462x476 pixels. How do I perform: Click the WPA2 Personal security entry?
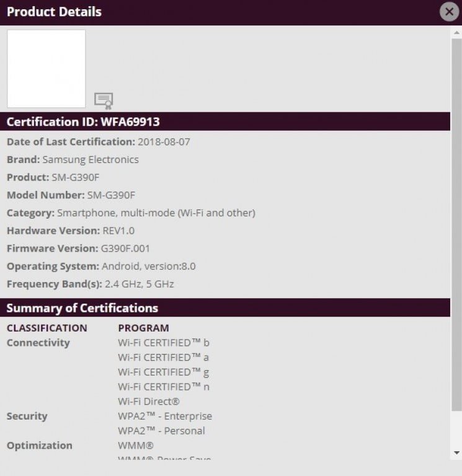pyautogui.click(x=161, y=431)
